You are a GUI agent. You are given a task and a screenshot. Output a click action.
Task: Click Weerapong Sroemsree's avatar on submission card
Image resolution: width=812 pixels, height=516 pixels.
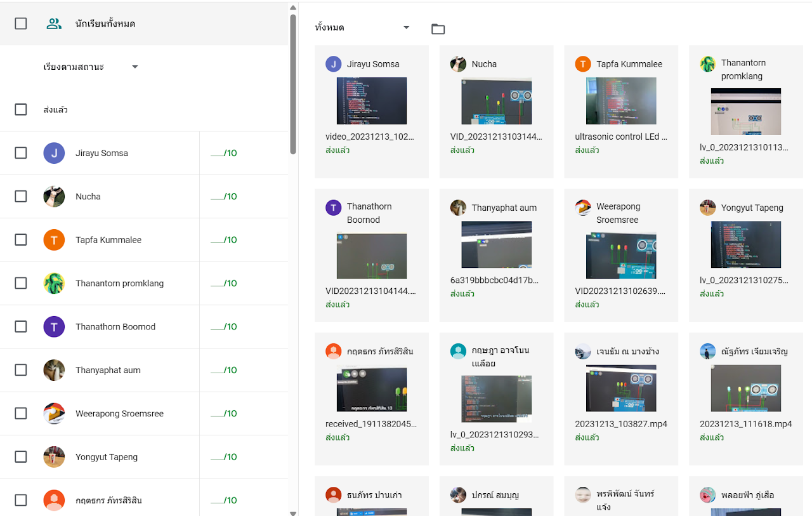(583, 208)
